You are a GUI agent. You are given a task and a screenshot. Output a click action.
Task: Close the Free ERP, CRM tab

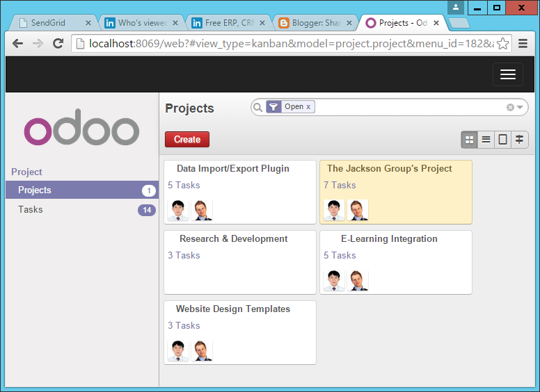[262, 23]
